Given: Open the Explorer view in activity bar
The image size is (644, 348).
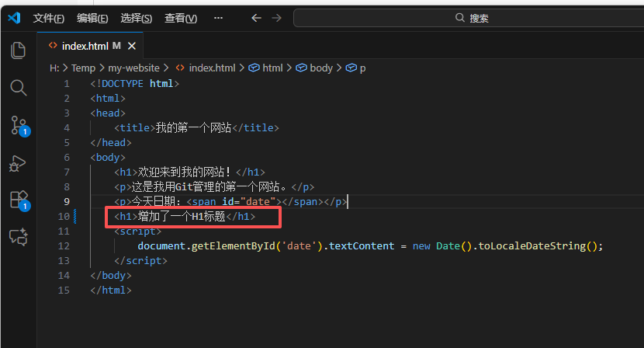Looking at the screenshot, I should click(x=18, y=50).
